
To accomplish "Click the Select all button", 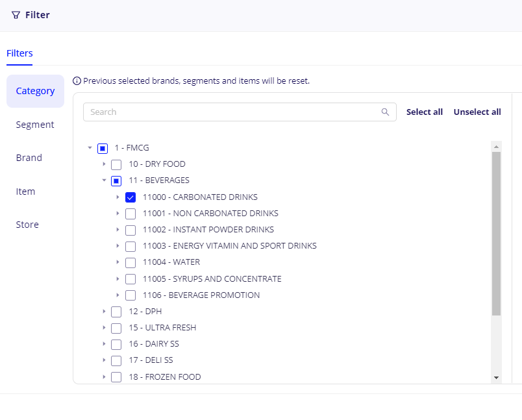I will click(425, 112).
